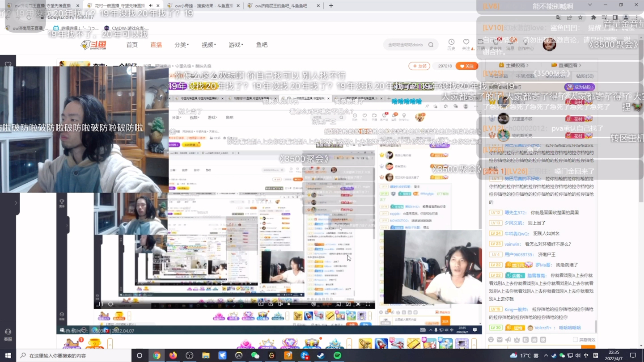644x362 pixels.
Task: Click the magnifier icon in Douyu search
Action: click(431, 45)
